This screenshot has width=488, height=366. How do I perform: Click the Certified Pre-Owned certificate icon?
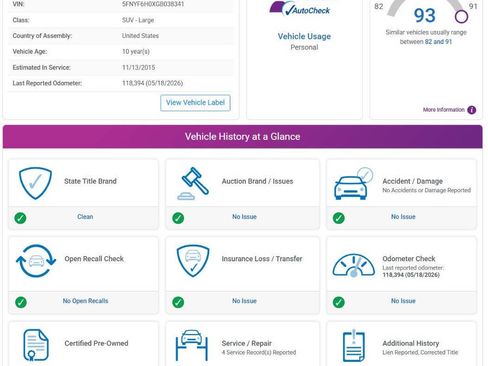[x=36, y=345]
